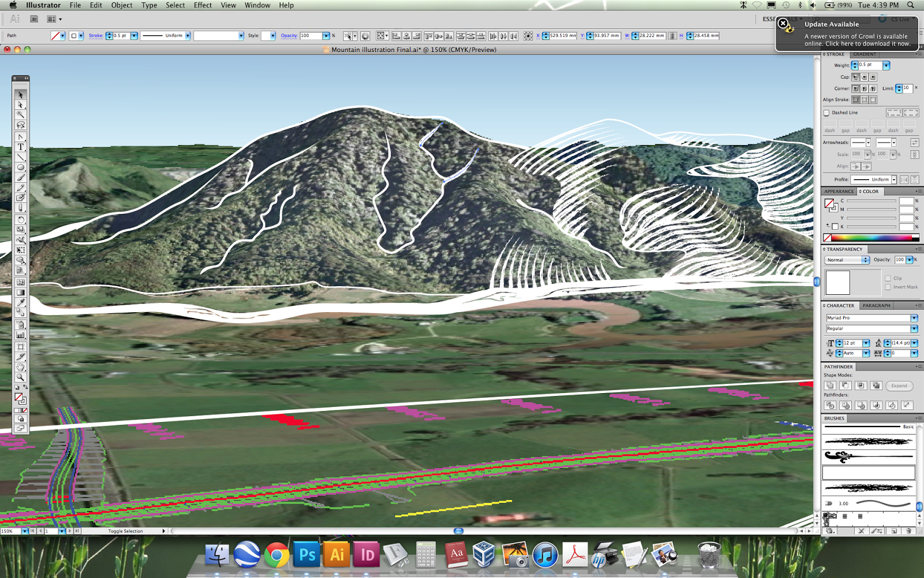Choose the Eyedropper tool
The height and width of the screenshot is (578, 924).
[x=20, y=302]
